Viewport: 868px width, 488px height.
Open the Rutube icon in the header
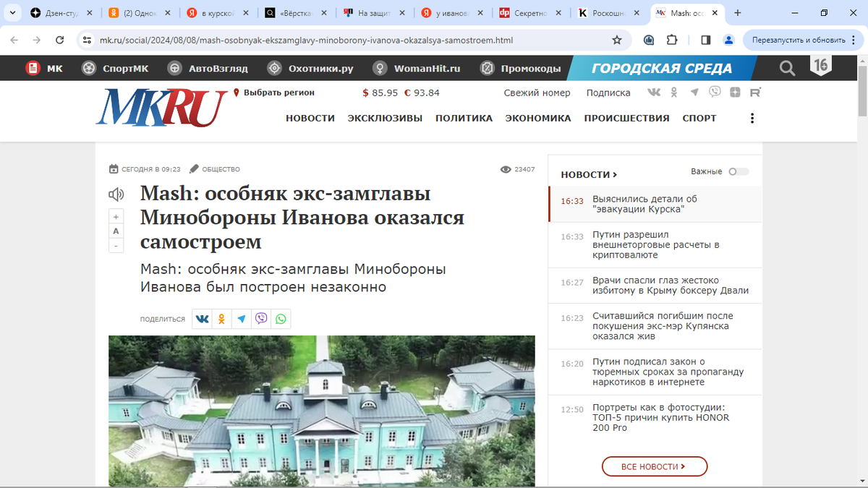click(755, 93)
